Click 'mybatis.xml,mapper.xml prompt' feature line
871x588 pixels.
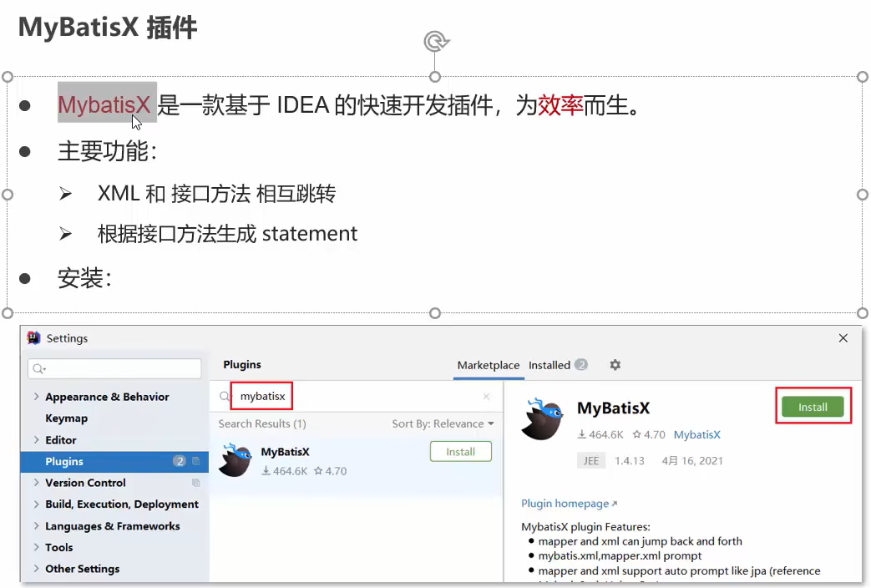[620, 555]
